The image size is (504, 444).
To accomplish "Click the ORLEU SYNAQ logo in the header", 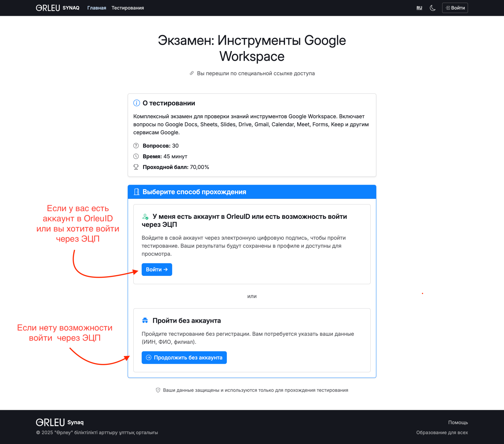I will [x=57, y=8].
